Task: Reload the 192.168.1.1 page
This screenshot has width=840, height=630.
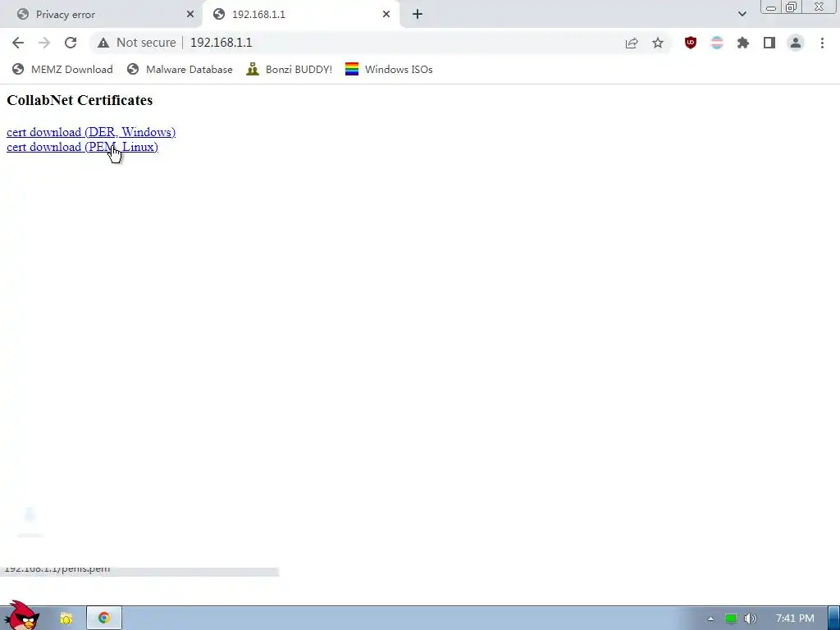Action: click(71, 43)
